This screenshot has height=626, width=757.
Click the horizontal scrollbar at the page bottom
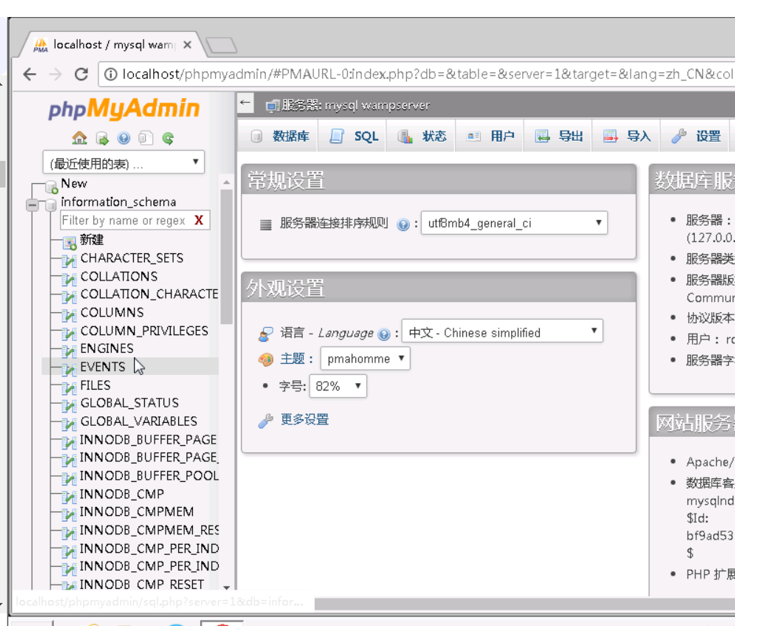point(524,604)
